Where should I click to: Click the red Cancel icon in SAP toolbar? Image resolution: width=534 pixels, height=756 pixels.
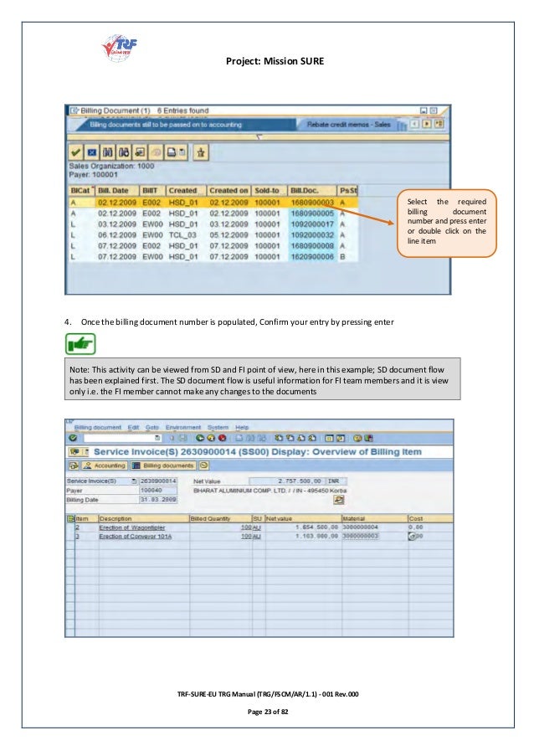222,438
